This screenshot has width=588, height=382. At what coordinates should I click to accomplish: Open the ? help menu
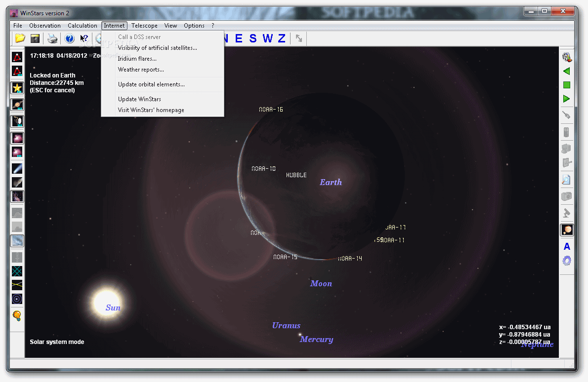[212, 26]
